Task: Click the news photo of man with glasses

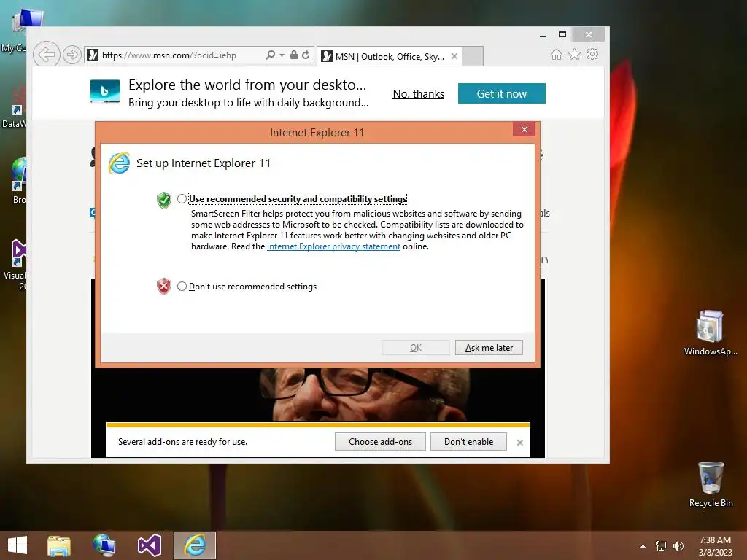Action: 318,394
